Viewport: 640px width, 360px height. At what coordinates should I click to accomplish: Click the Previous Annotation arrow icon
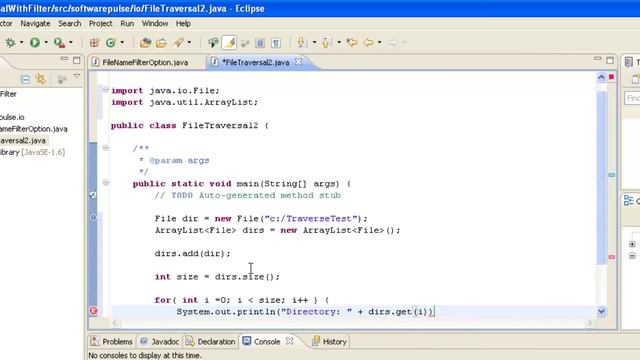click(326, 42)
